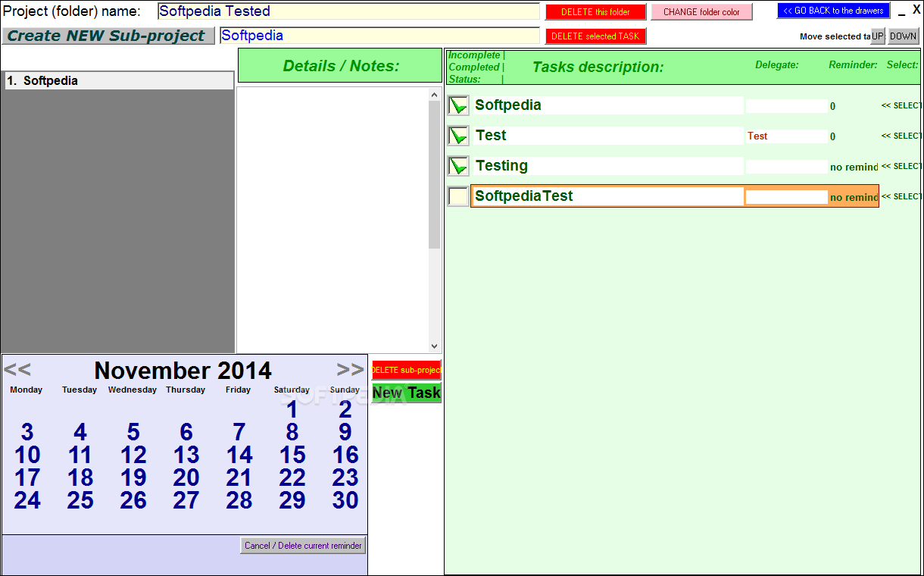
Task: Pick November 19 on calendar
Action: pyautogui.click(x=133, y=478)
